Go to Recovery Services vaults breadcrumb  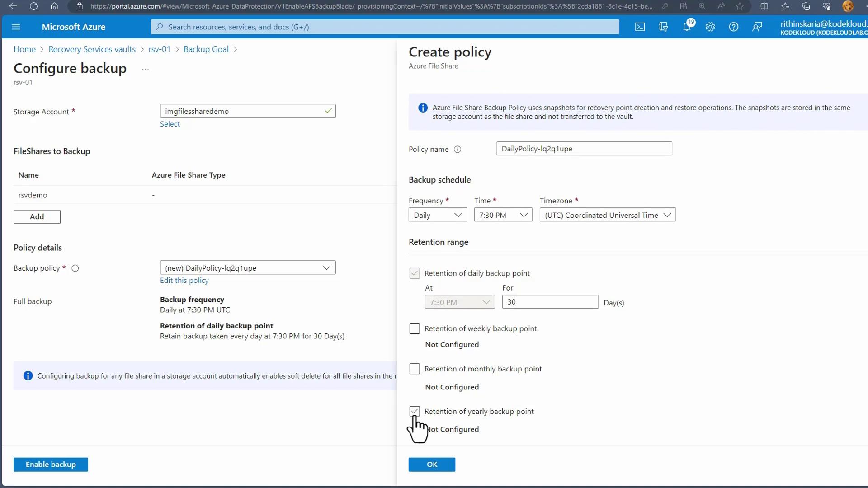click(x=92, y=49)
